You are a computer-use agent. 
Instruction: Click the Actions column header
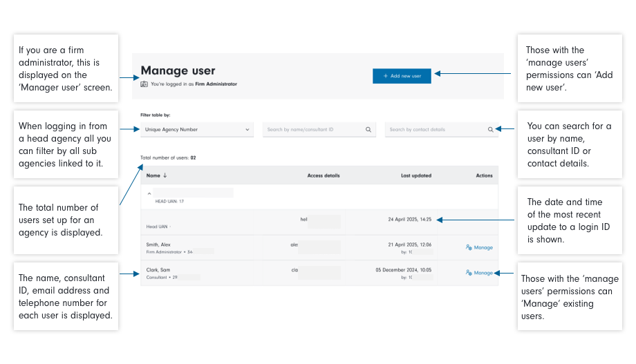coord(485,175)
